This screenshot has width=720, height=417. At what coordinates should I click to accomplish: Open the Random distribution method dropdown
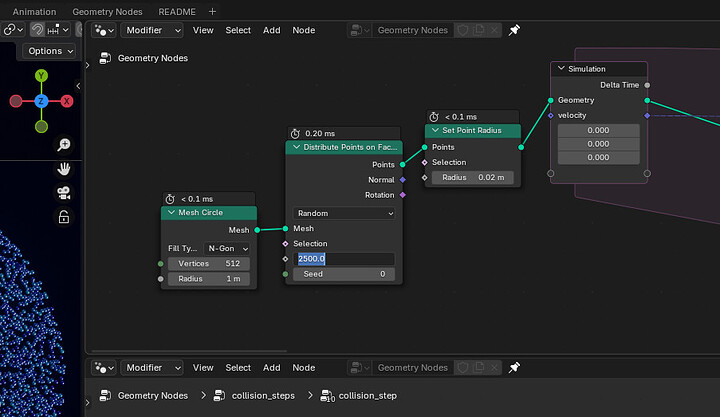(x=344, y=213)
